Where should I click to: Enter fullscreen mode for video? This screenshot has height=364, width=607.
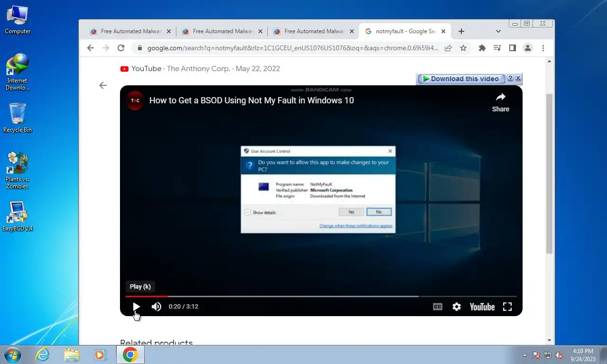tap(507, 307)
